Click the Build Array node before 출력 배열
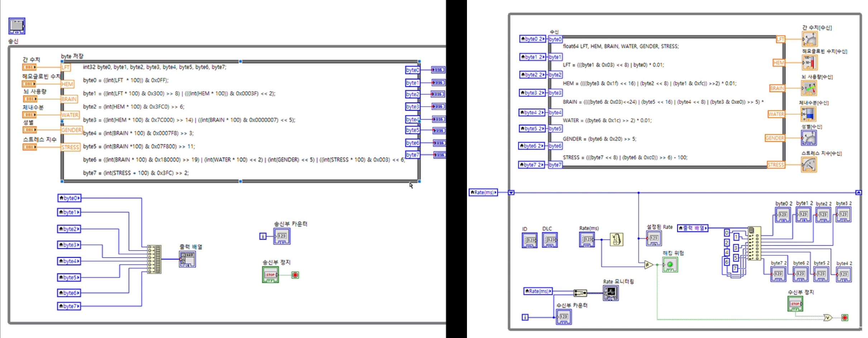The image size is (868, 338). tap(154, 259)
